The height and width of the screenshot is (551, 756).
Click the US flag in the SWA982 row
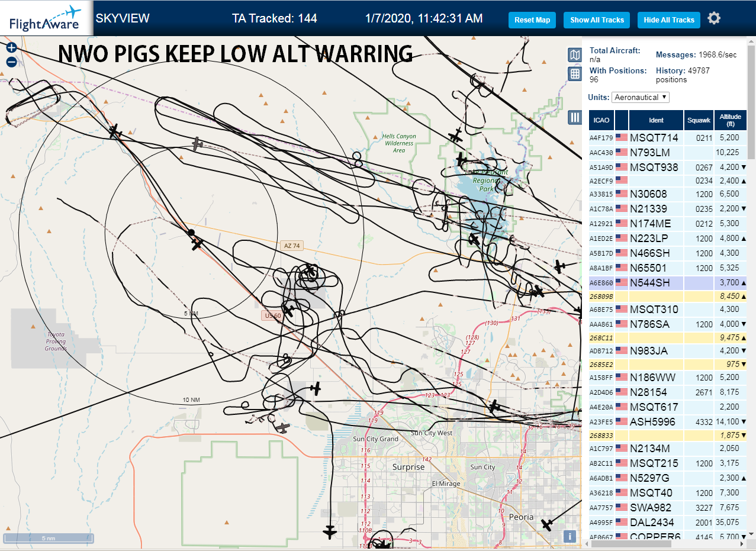(x=622, y=507)
